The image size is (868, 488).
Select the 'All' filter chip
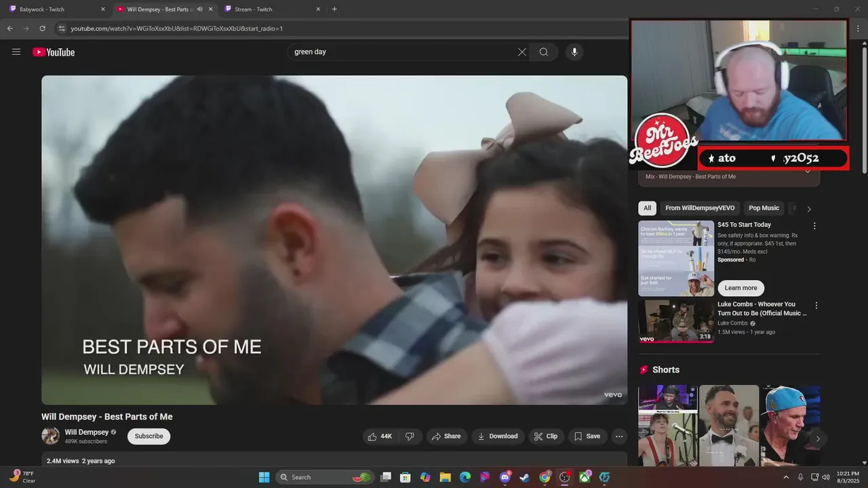(x=648, y=208)
